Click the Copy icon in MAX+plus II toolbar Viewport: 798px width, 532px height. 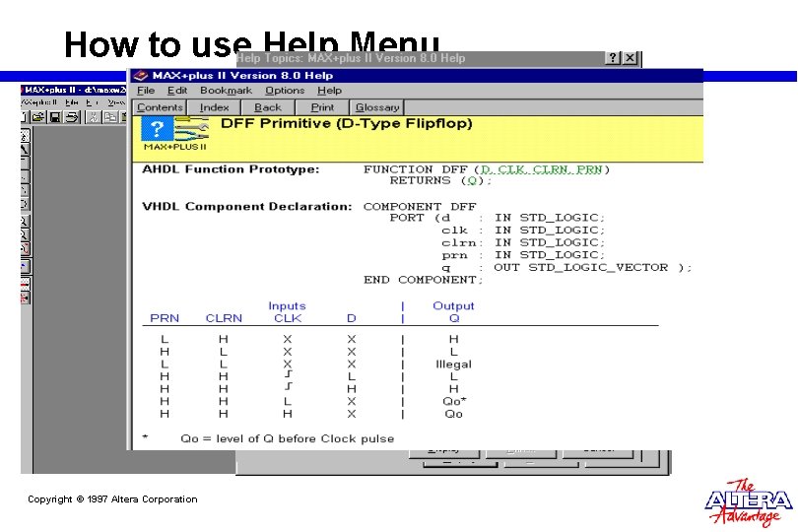click(110, 117)
